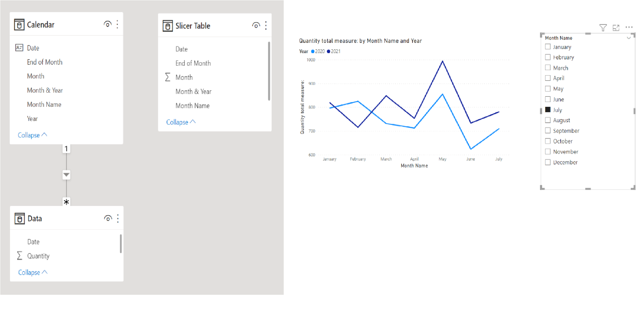Image resolution: width=644 pixels, height=311 pixels.
Task: Collapse the Slicer Table fields
Action: [181, 122]
